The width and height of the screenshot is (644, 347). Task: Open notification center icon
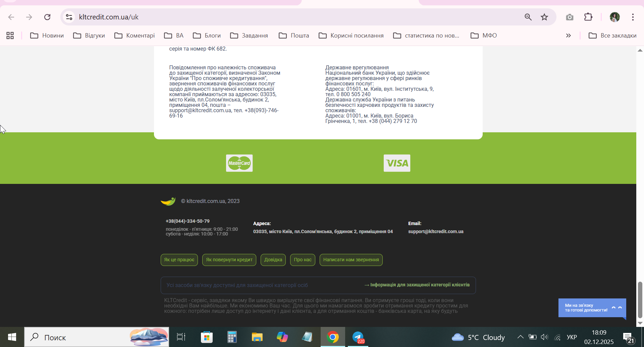coord(628,337)
